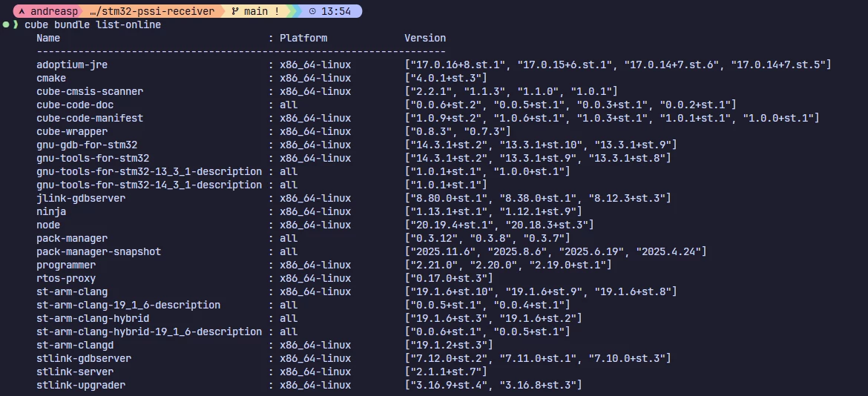Click the prompt segment andreasp
Viewport: 868px width, 396px height.
point(48,11)
